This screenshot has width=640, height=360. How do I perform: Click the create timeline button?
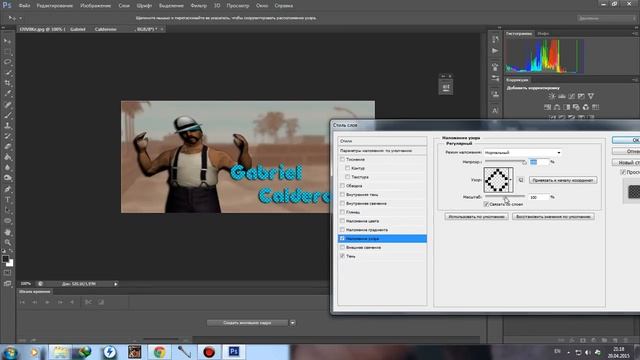(x=247, y=323)
